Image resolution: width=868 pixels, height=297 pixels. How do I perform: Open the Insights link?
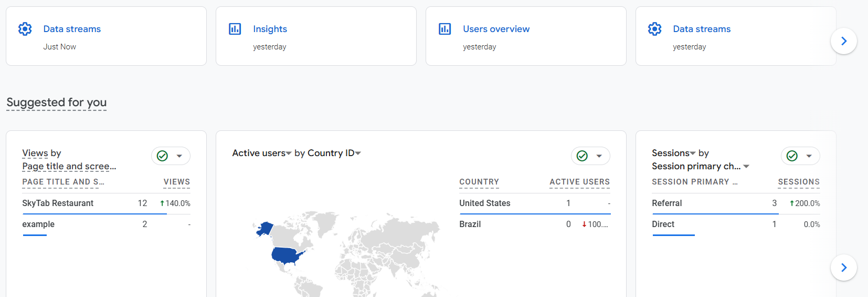pos(270,29)
